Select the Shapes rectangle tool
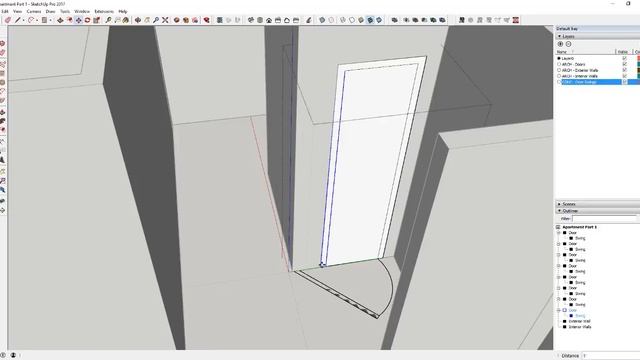Screen dimensions: 640x360 coord(44,20)
